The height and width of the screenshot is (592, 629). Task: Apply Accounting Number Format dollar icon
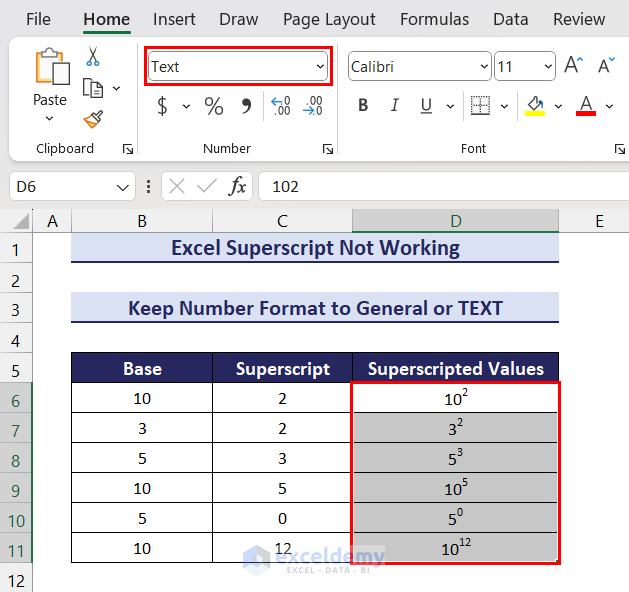162,106
